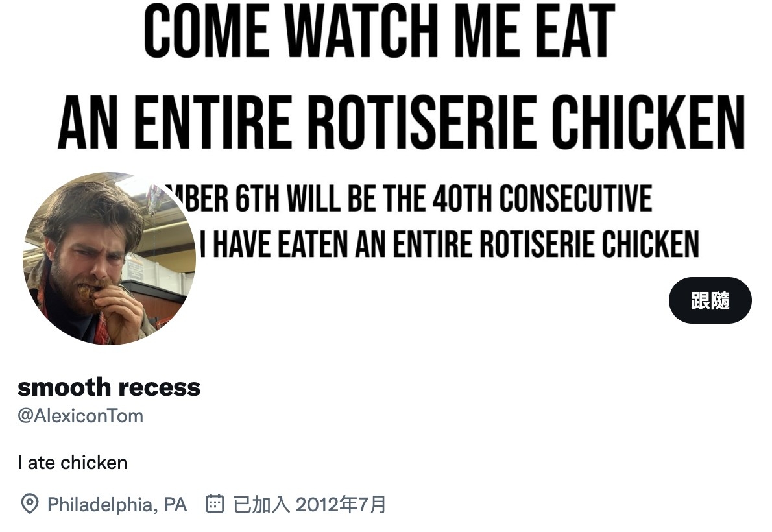The image size is (772, 532).
Task: Click the location pin icon
Action: pyautogui.click(x=29, y=504)
